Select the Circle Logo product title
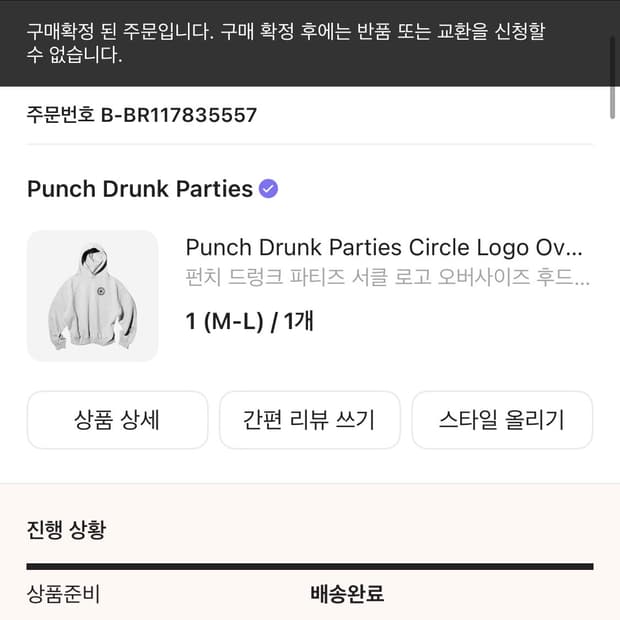 click(x=383, y=248)
